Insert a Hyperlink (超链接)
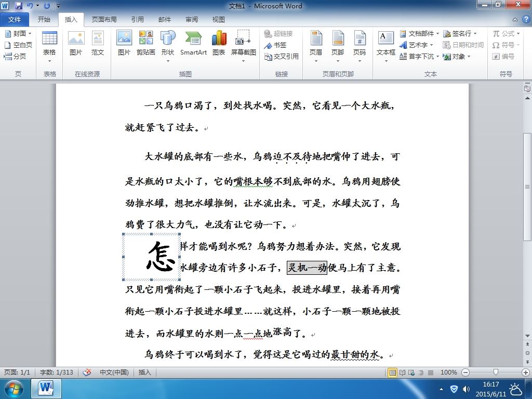The height and width of the screenshot is (399, 532). (x=278, y=33)
